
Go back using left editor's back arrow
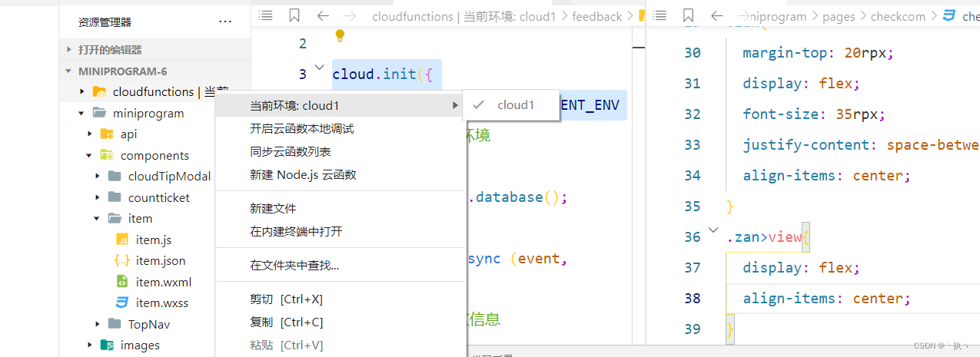pyautogui.click(x=323, y=15)
